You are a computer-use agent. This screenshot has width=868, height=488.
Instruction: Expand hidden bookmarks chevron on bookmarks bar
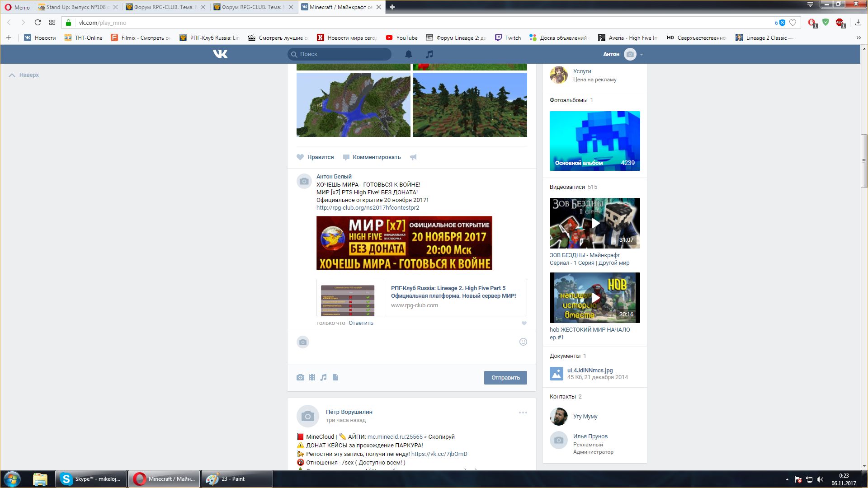858,38
